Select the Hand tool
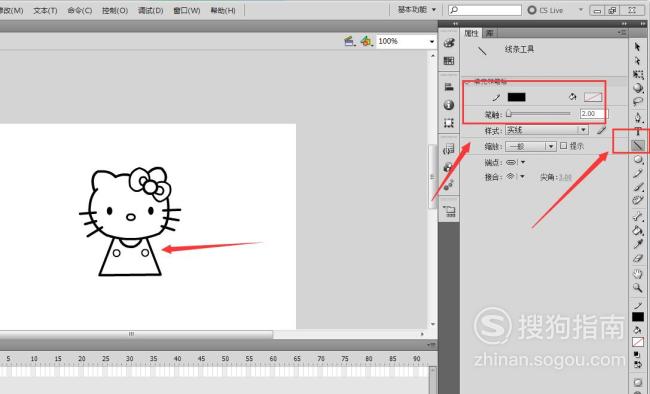The width and height of the screenshot is (650, 394). [638, 274]
